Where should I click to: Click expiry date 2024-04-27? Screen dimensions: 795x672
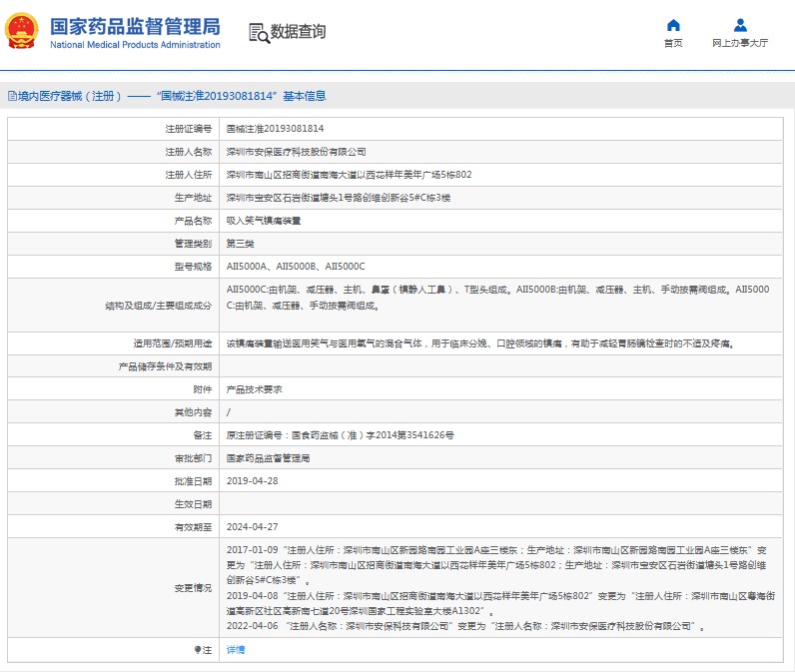pyautogui.click(x=252, y=527)
